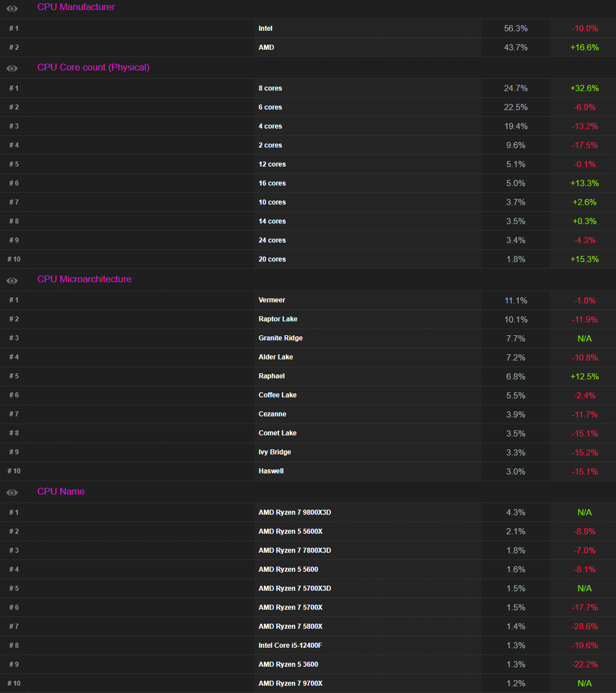Open the CPU Core count (Physical) heading
This screenshot has width=616, height=693.
(x=93, y=68)
